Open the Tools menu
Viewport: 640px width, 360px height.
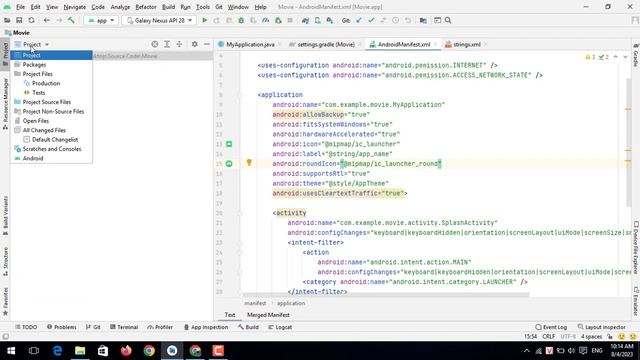202,7
